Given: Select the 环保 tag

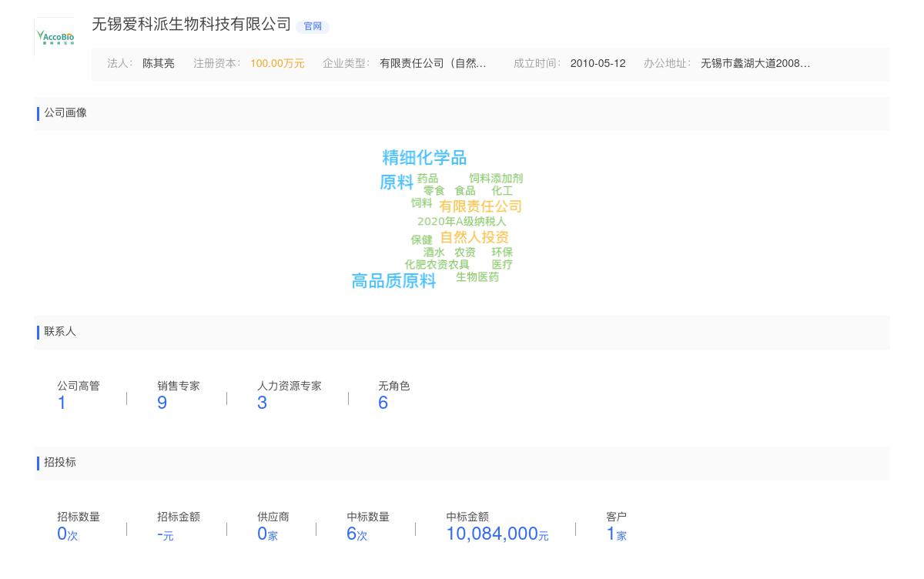Looking at the screenshot, I should [x=502, y=253].
